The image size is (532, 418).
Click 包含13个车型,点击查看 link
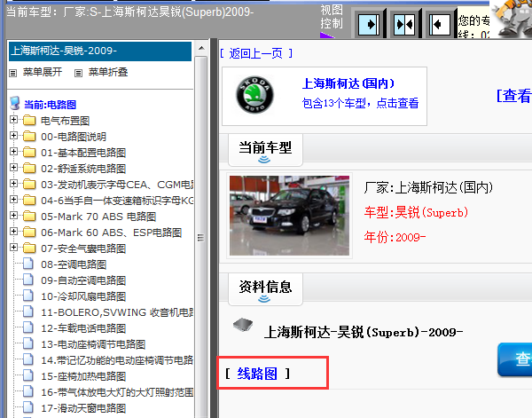(x=360, y=103)
